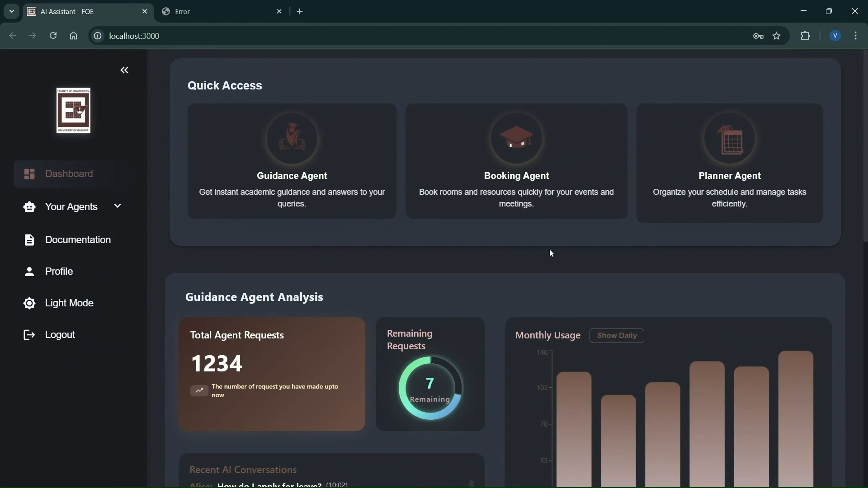Image resolution: width=868 pixels, height=488 pixels.
Task: Open the Planner Agent calendar icon
Action: (x=730, y=139)
